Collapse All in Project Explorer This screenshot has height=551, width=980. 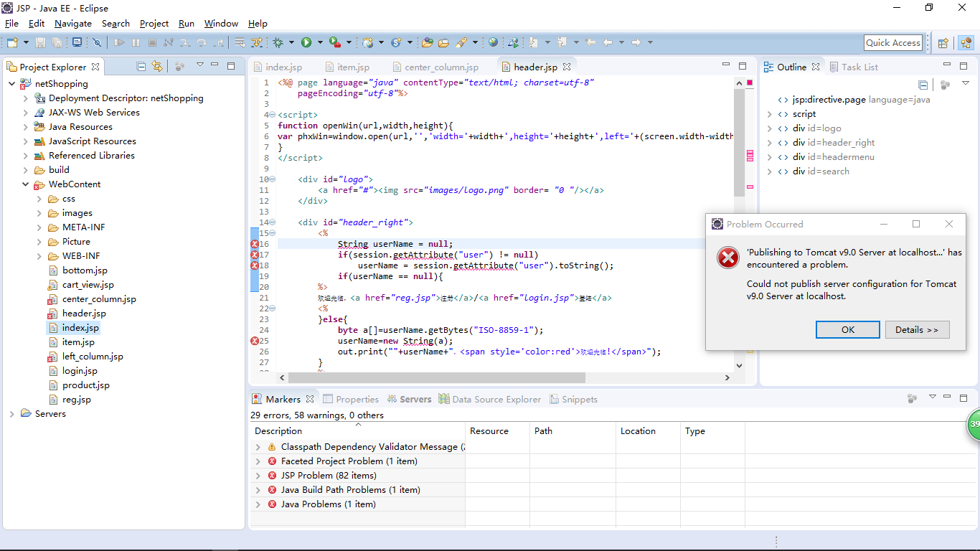[x=141, y=67]
